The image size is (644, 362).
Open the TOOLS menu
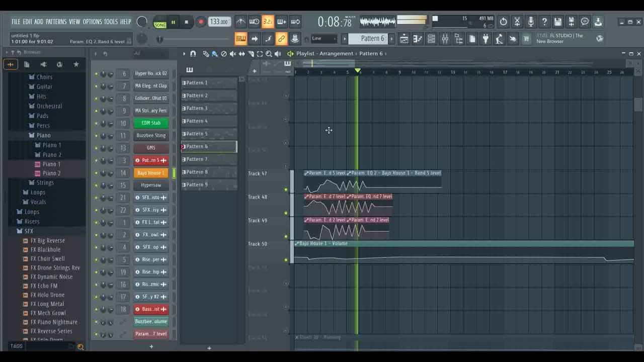pos(111,22)
